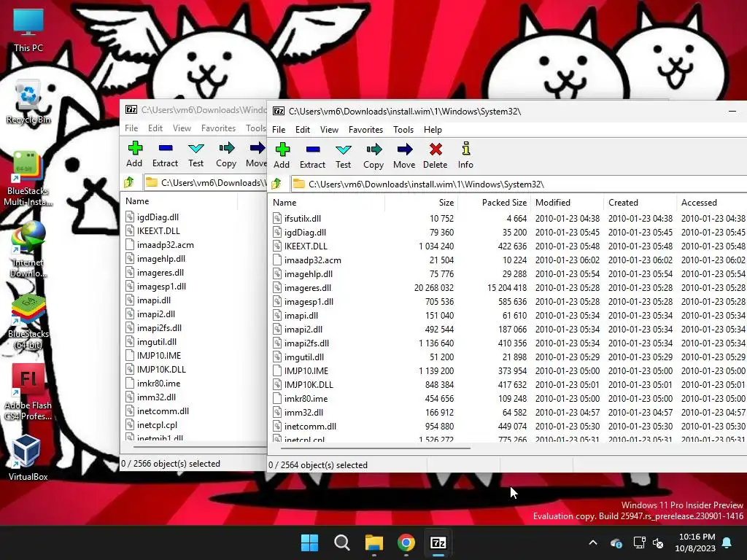Click address path field in System32 window
This screenshot has height=560, width=747.
pyautogui.click(x=518, y=184)
